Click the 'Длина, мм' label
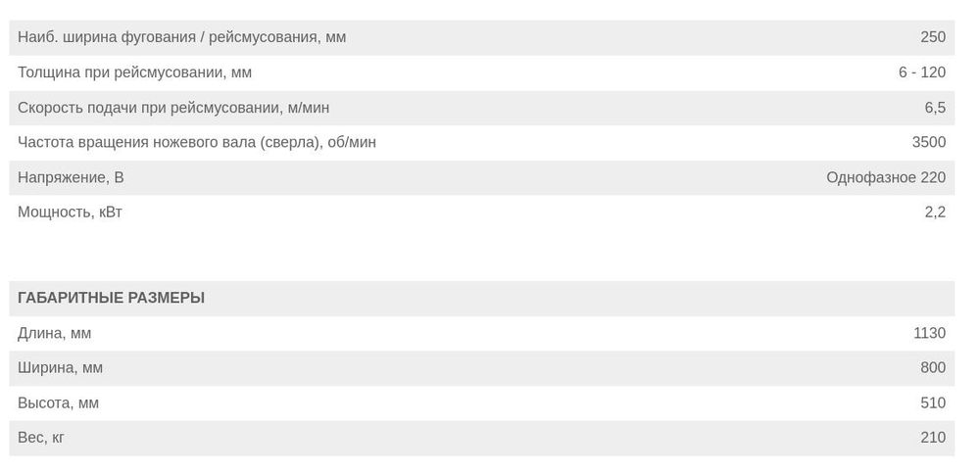 (54, 333)
